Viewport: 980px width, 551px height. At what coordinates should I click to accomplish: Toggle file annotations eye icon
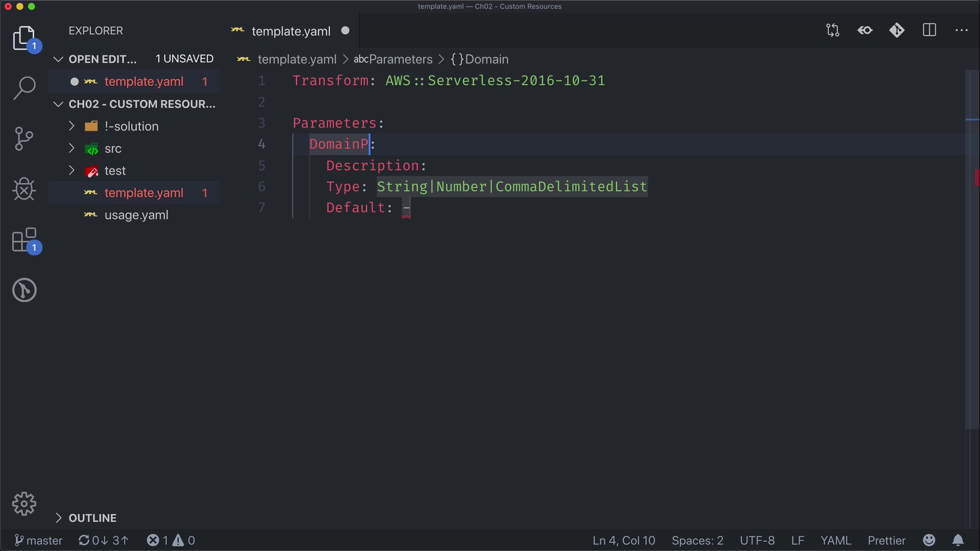point(865,31)
